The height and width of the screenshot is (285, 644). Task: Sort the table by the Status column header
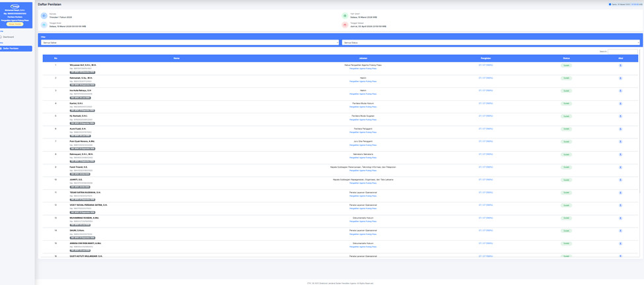566,58
